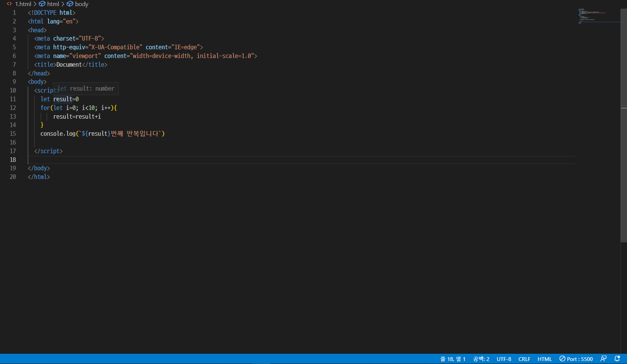Click line number 1 in the gutter
This screenshot has width=627, height=364.
(x=14, y=13)
